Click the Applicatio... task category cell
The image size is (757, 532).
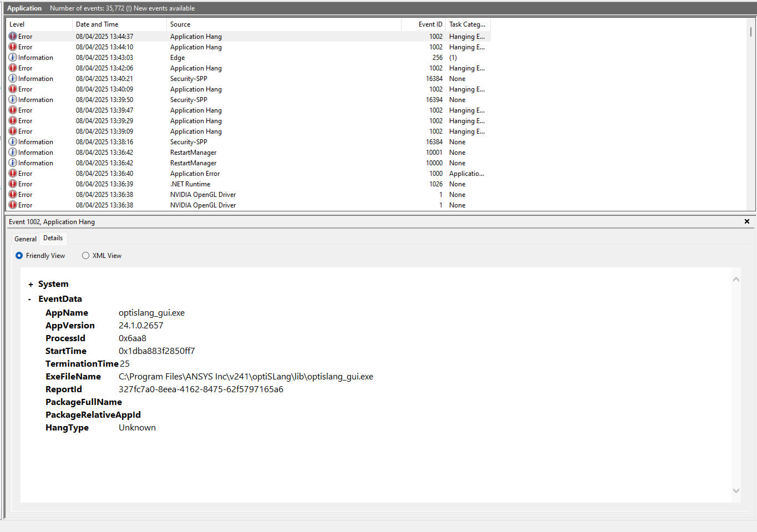coord(466,174)
